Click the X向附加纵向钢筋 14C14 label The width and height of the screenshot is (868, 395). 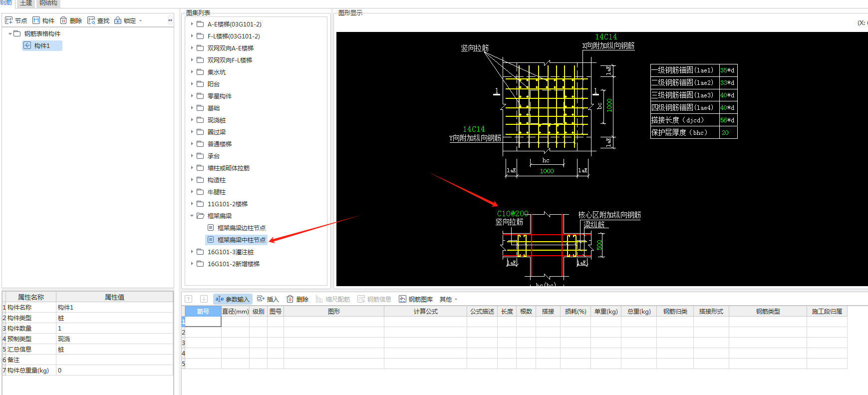pos(606,37)
